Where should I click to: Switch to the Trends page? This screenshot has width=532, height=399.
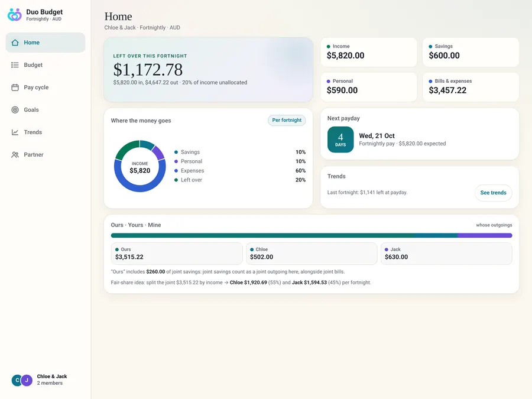[x=46, y=132]
